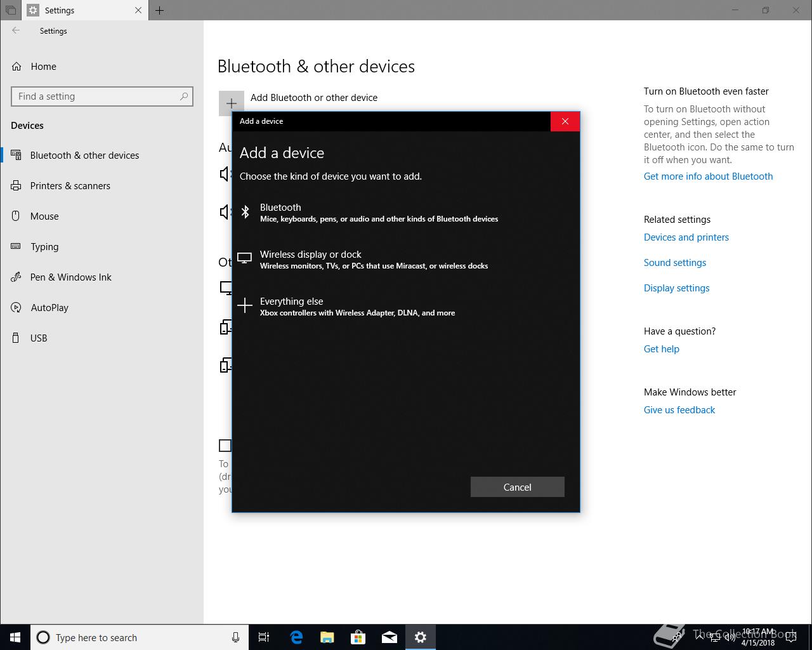Open Pen & Windows Ink settings
This screenshot has width=812, height=650.
[x=70, y=277]
